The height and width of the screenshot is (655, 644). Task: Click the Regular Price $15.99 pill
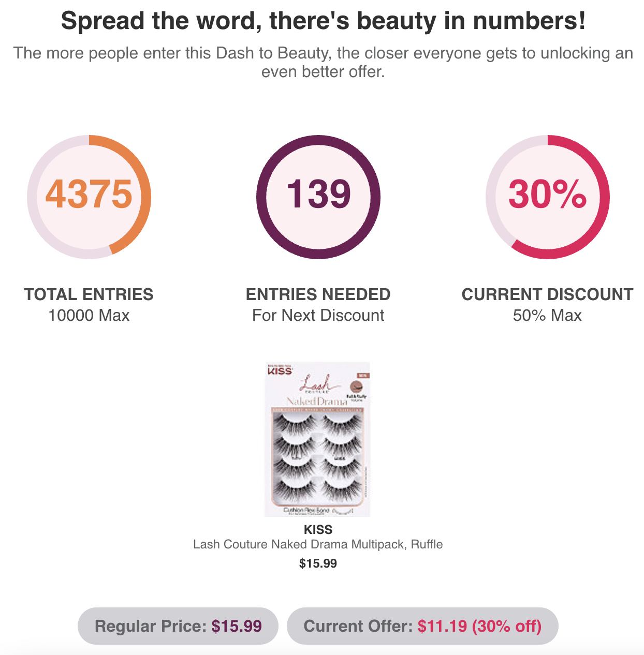click(x=178, y=626)
